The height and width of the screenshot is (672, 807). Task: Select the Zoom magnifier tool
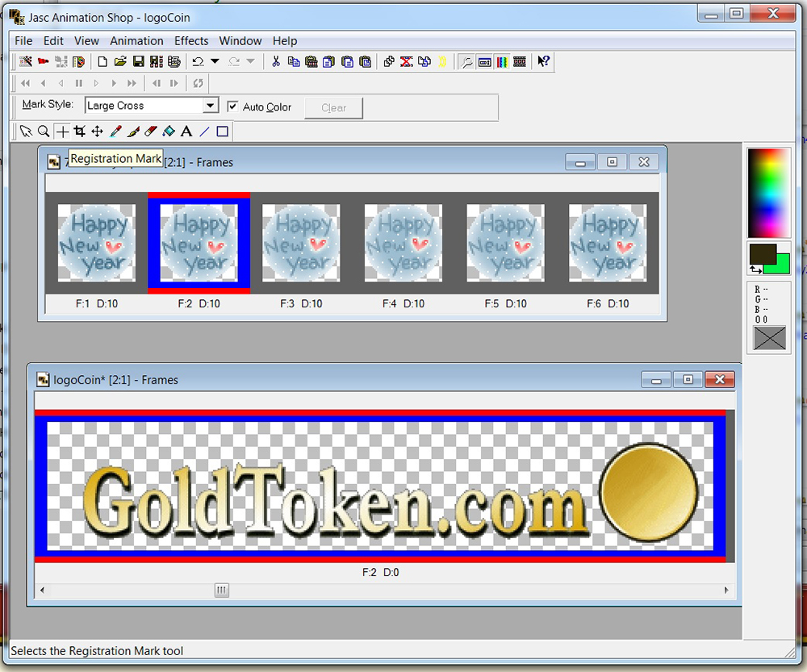click(x=44, y=131)
